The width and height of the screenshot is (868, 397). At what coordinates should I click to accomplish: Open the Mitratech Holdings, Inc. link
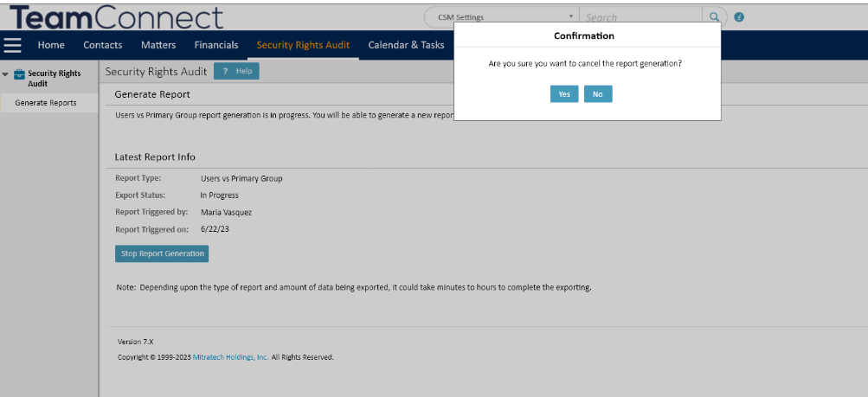230,357
